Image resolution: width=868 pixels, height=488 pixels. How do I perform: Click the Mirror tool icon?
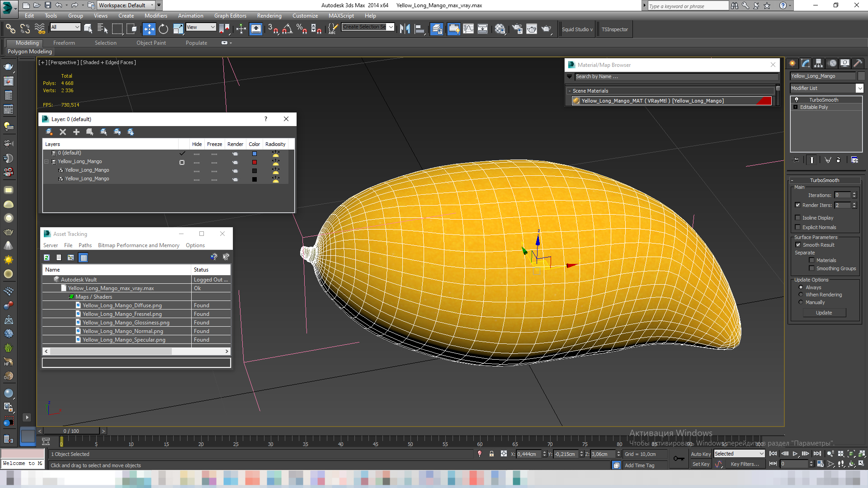pos(405,29)
